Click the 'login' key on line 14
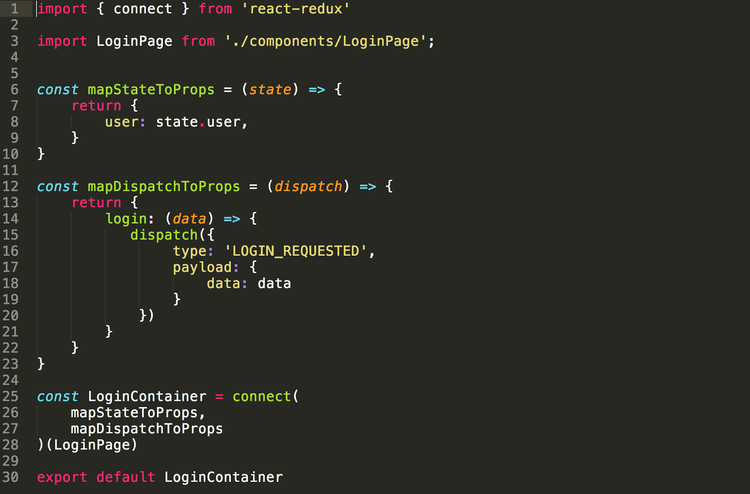 coord(126,219)
